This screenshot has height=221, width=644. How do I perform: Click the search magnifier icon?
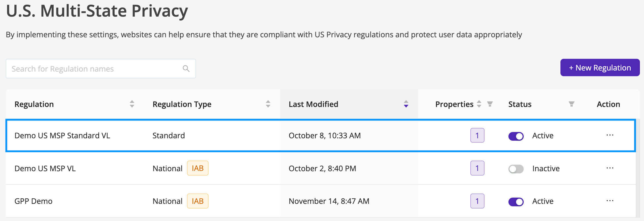pyautogui.click(x=186, y=69)
